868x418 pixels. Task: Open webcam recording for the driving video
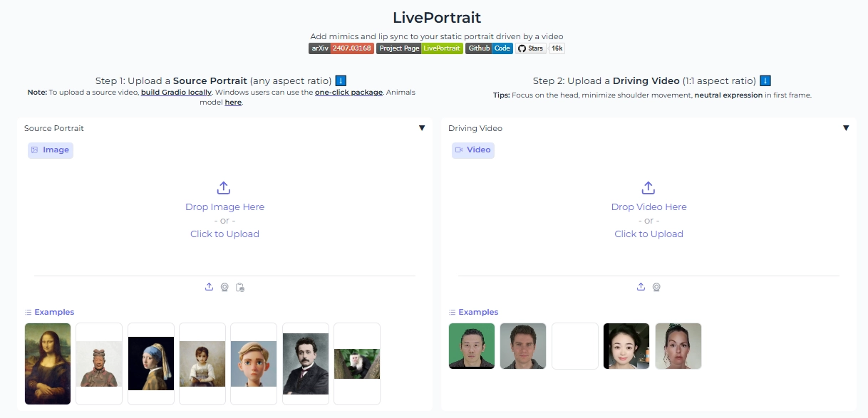point(656,287)
